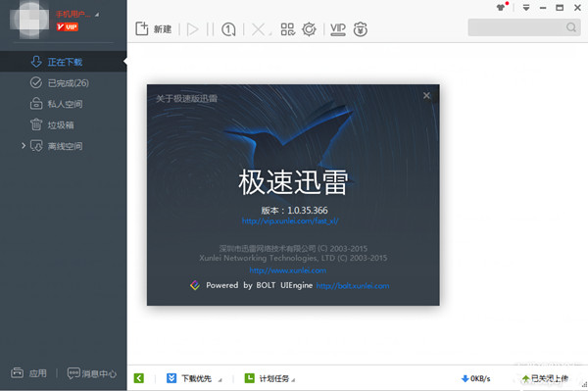Screen dimensions: 588x391
Task: Click the upload closed (已关闭上传) status
Action: click(545, 378)
